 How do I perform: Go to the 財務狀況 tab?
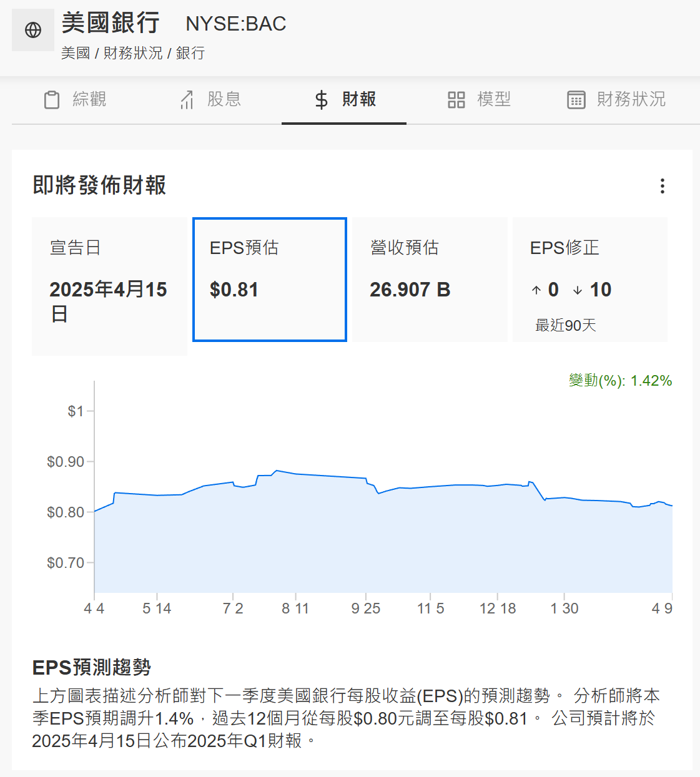tap(616, 100)
